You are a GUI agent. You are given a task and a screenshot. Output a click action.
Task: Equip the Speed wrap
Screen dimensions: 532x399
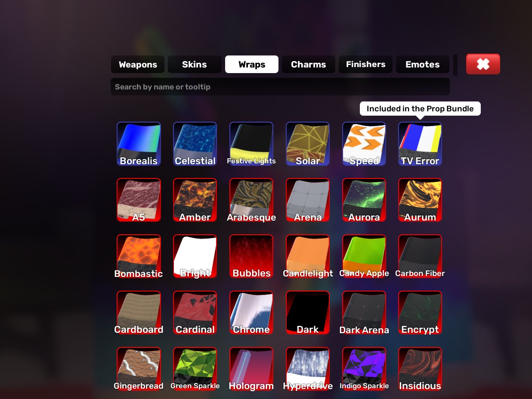point(364,144)
